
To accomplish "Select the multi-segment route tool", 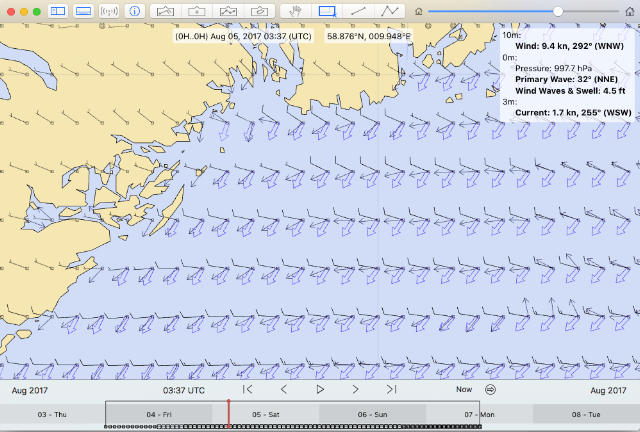I will (x=389, y=11).
